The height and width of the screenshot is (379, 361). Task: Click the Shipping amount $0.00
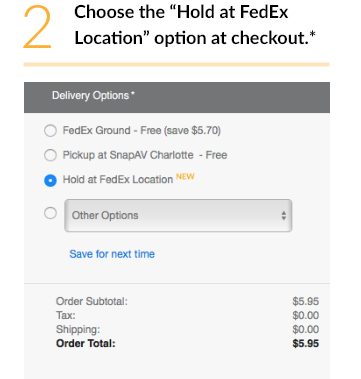point(306,329)
